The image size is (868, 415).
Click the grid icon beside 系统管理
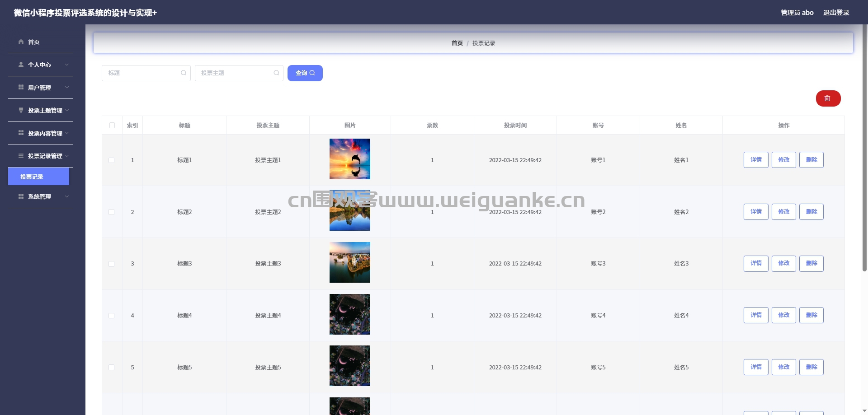[x=21, y=196]
